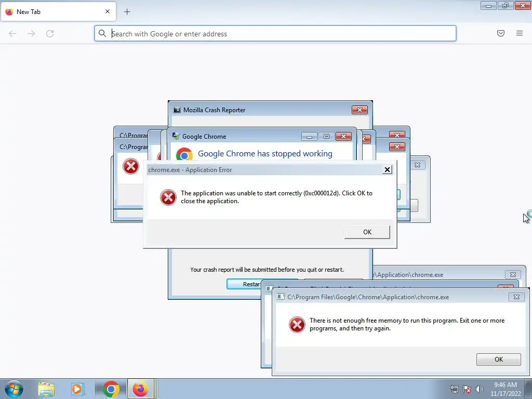Viewport: 532px width, 399px height.
Task: Select the New Tab tab
Action: [59, 11]
